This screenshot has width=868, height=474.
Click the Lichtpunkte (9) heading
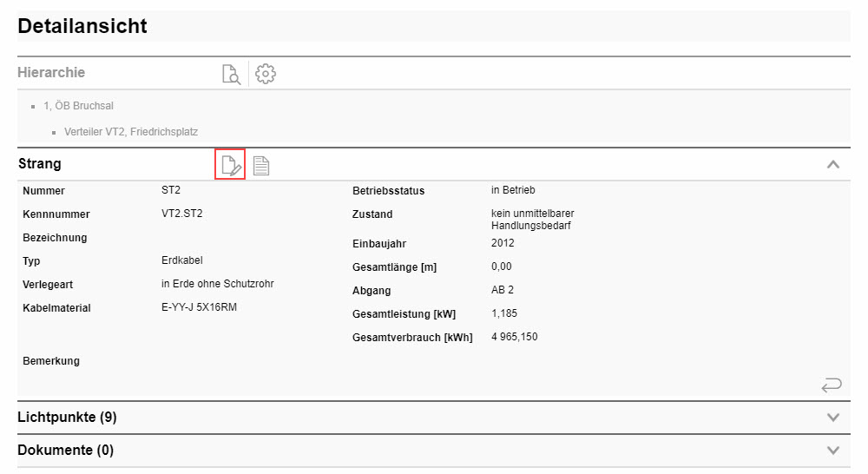[67, 418]
